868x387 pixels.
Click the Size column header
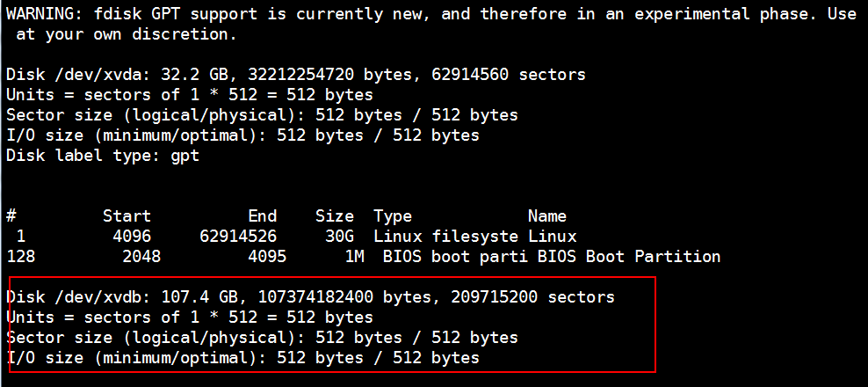click(x=335, y=216)
